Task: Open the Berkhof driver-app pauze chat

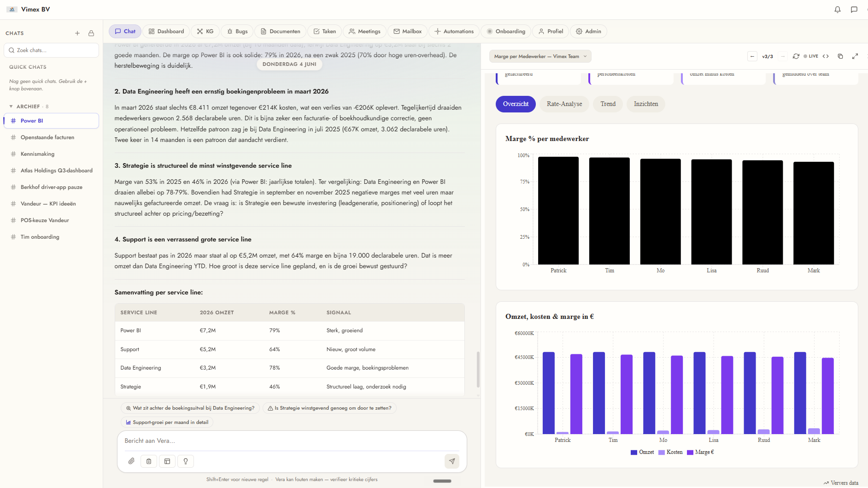Action: click(x=51, y=187)
